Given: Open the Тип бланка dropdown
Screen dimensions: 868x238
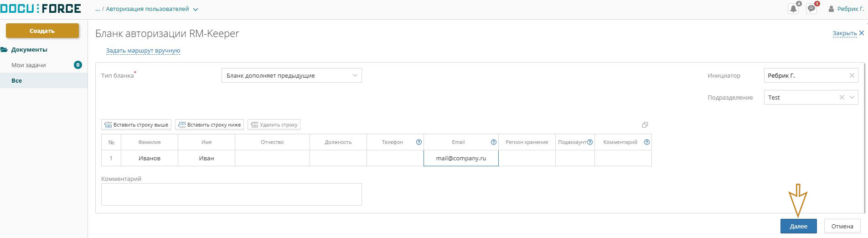Looking at the screenshot, I should coord(292,75).
